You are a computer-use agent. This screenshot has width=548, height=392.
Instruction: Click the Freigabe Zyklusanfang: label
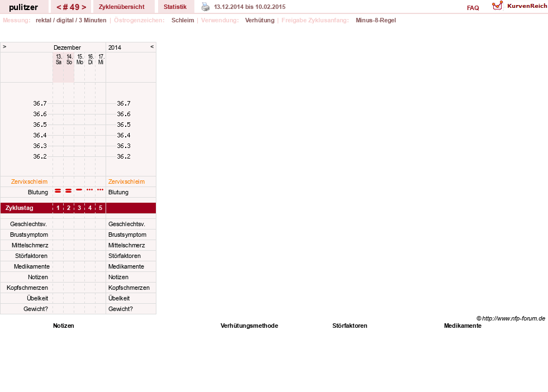click(315, 20)
